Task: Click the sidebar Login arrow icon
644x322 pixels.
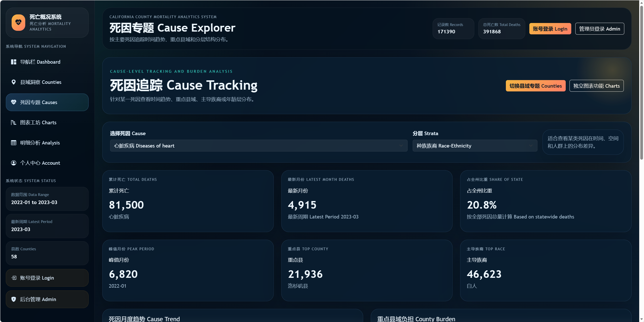Action: tap(14, 278)
